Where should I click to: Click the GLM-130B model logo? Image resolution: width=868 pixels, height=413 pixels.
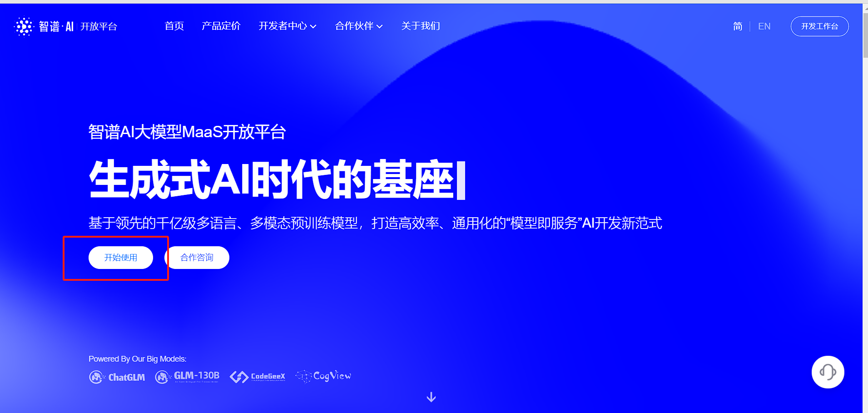(187, 377)
